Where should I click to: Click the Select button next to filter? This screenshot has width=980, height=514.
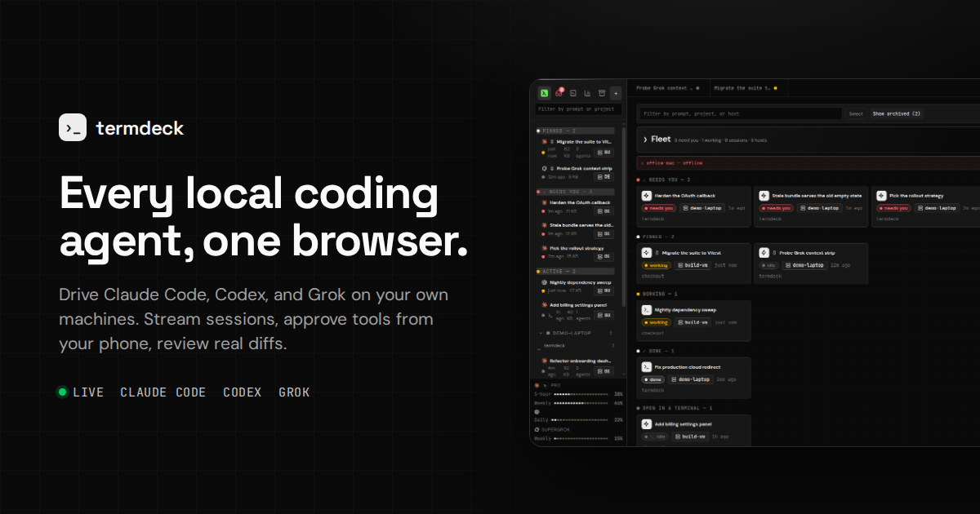tap(856, 114)
